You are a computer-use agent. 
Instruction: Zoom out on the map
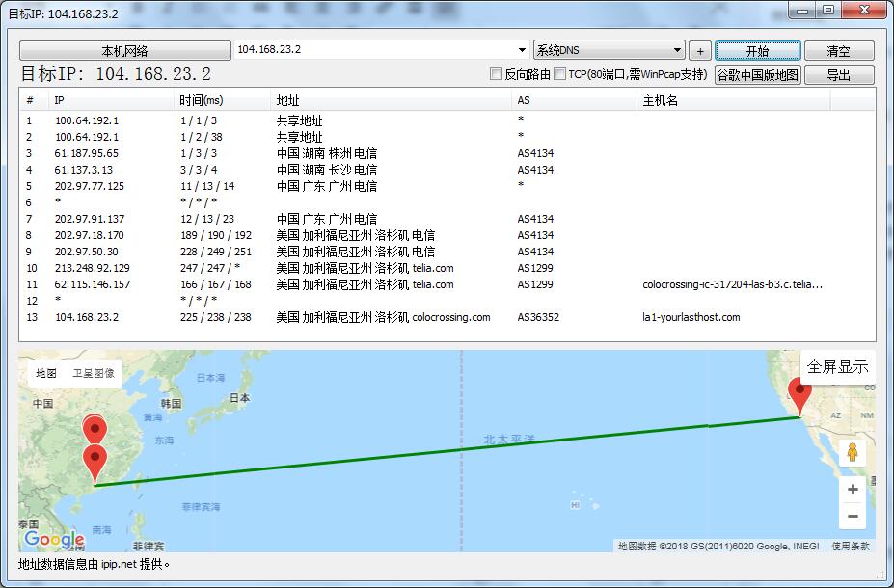(852, 516)
